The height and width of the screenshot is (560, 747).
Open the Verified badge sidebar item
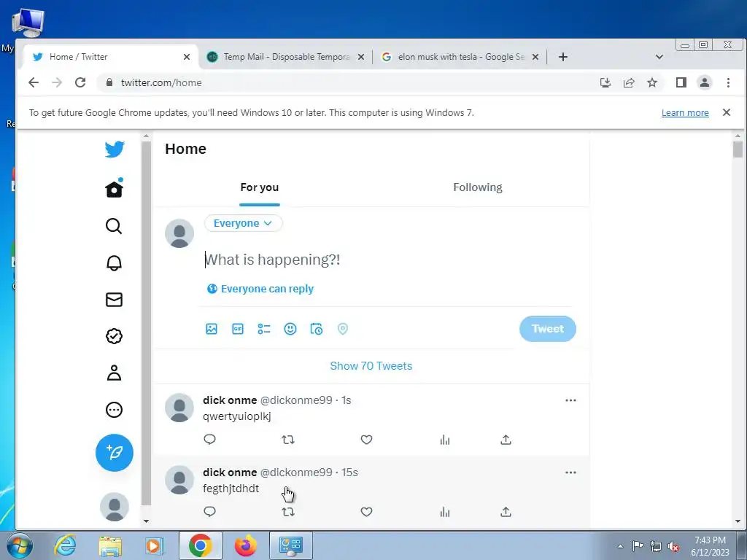114,336
